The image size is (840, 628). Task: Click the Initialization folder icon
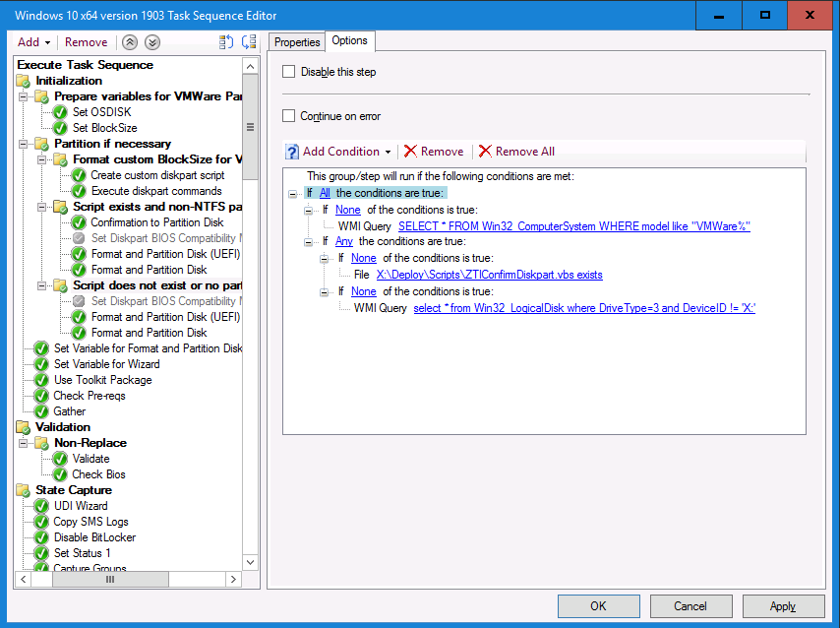(x=23, y=81)
